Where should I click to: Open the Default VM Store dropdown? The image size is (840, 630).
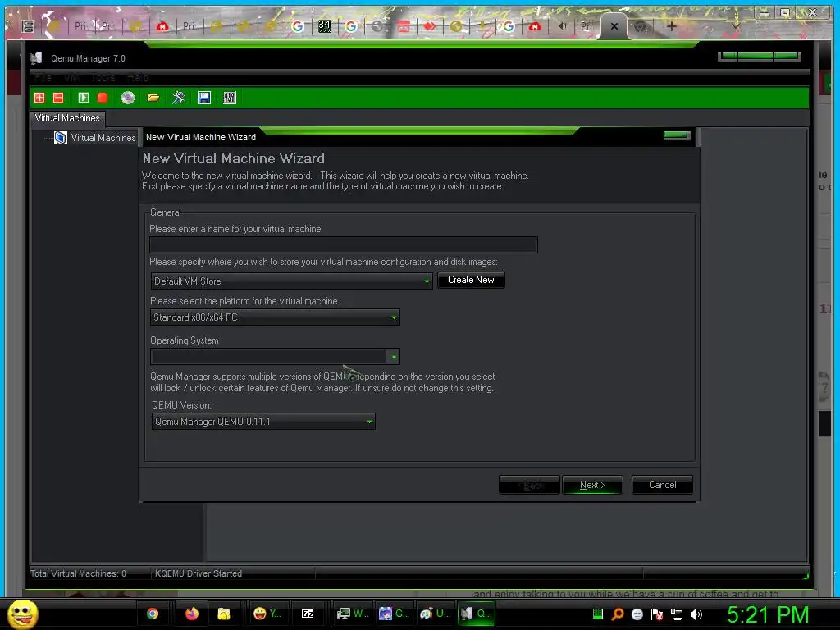[291, 281]
